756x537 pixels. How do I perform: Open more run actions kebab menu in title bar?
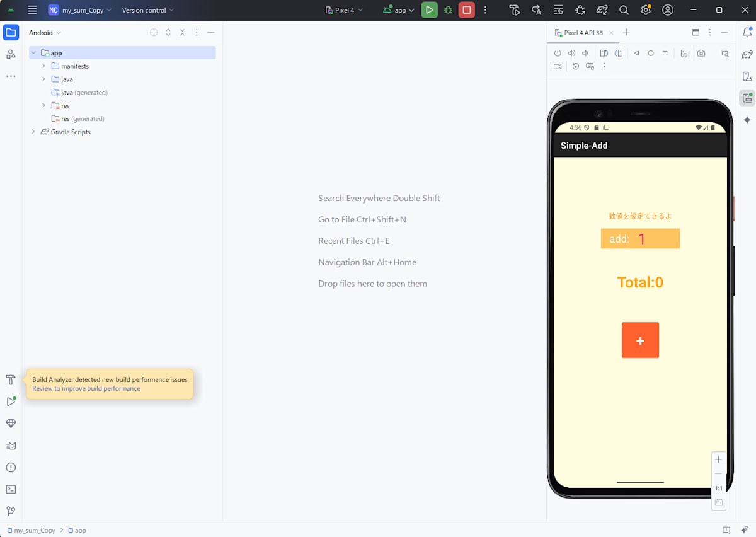point(485,10)
